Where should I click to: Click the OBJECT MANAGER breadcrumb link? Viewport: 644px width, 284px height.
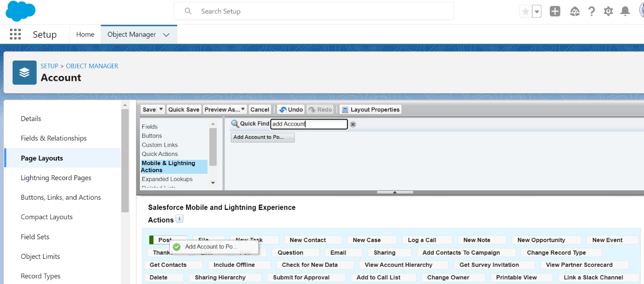[92, 66]
